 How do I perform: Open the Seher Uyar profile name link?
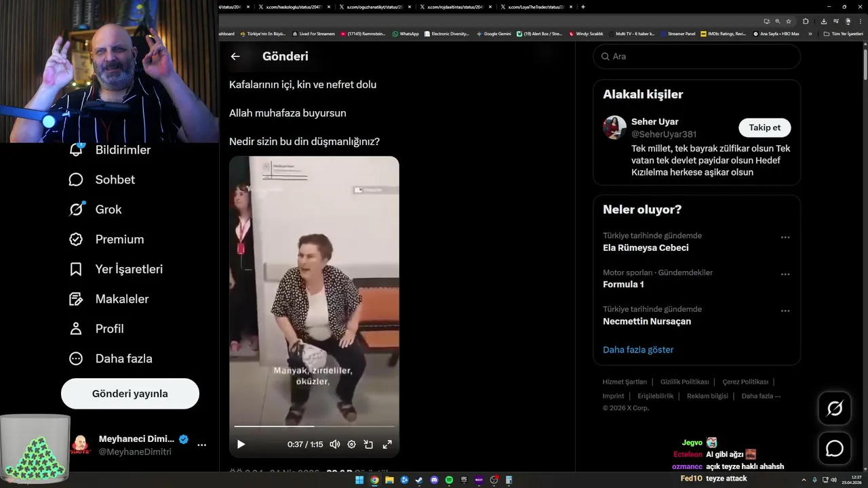pyautogui.click(x=655, y=122)
